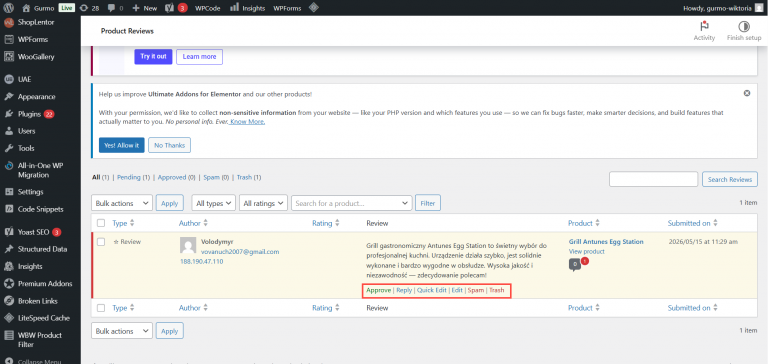The width and height of the screenshot is (768, 364).
Task: Tick the select-all checkbox in table footer
Action: coord(101,308)
